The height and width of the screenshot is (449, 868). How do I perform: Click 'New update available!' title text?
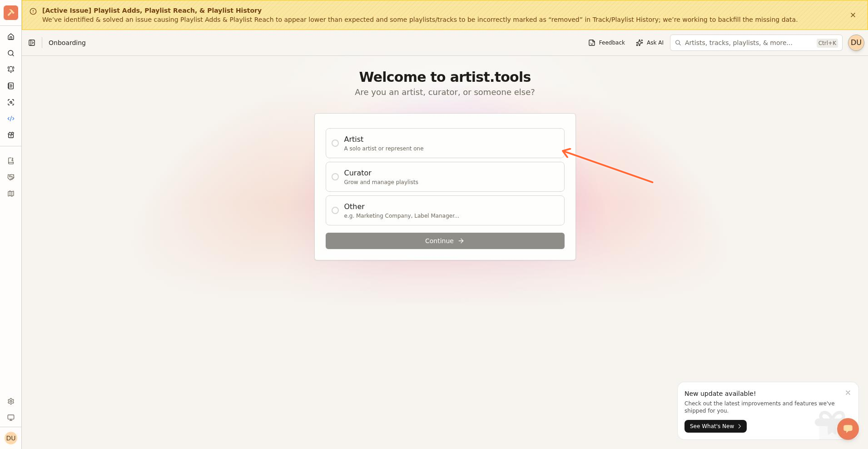point(720,394)
